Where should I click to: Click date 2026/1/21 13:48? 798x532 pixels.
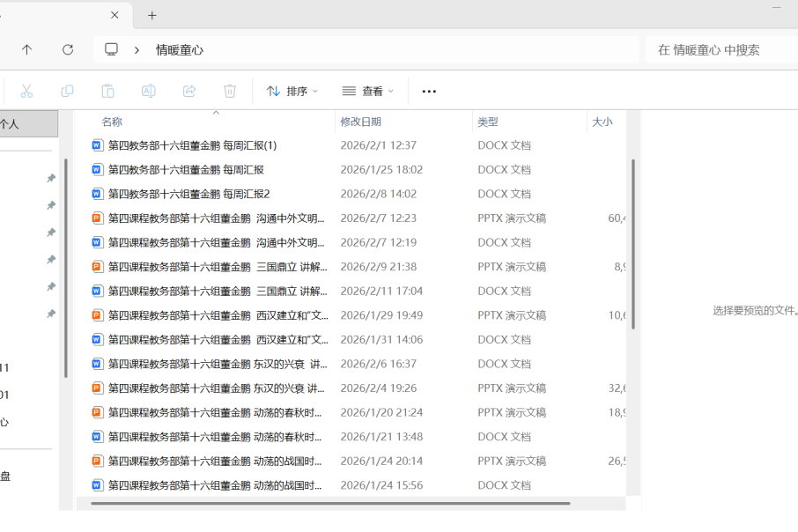381,437
